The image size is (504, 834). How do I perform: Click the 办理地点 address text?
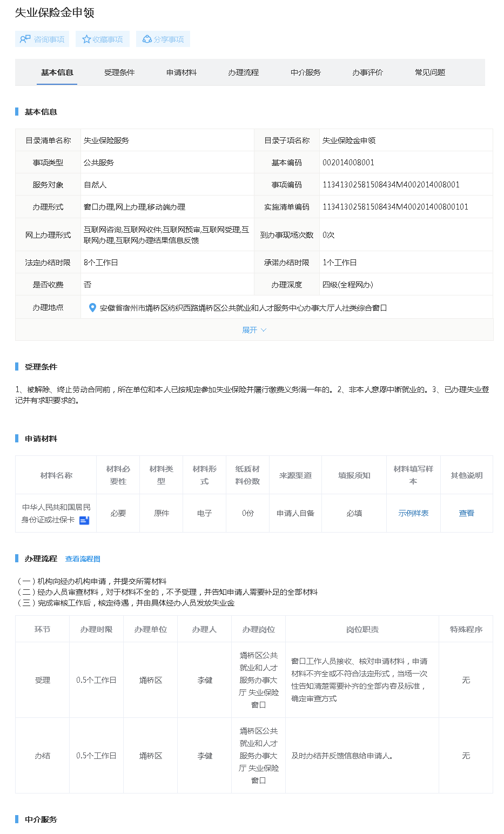click(243, 308)
